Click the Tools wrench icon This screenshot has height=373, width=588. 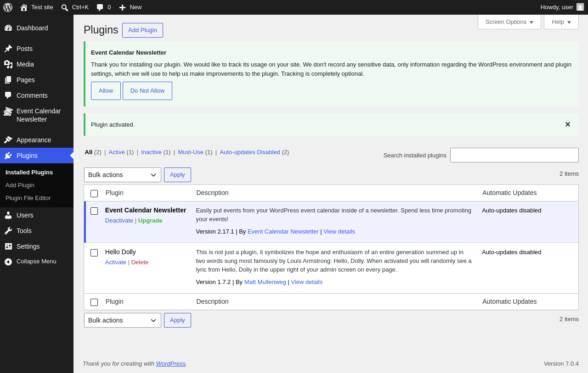[x=8, y=231]
